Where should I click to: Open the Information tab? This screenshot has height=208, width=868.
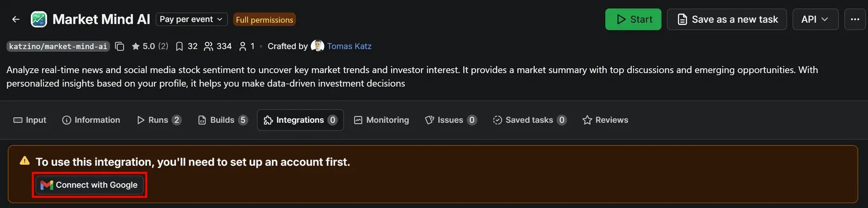pos(91,120)
